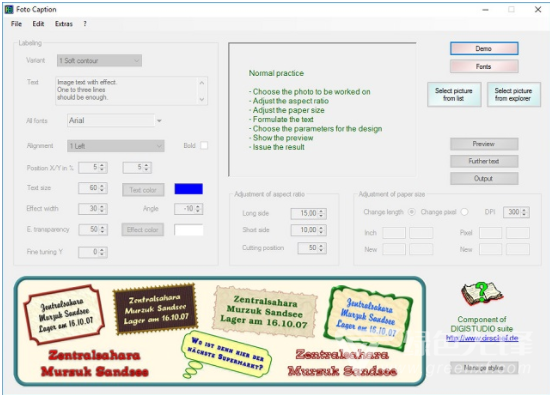
Task: Select the dark brown stamp style sample
Action: click(x=155, y=309)
